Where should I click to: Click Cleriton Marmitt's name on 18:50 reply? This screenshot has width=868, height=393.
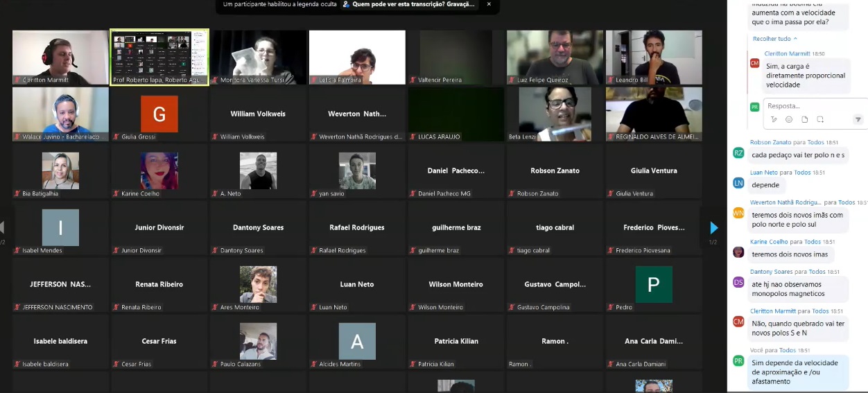click(x=787, y=53)
